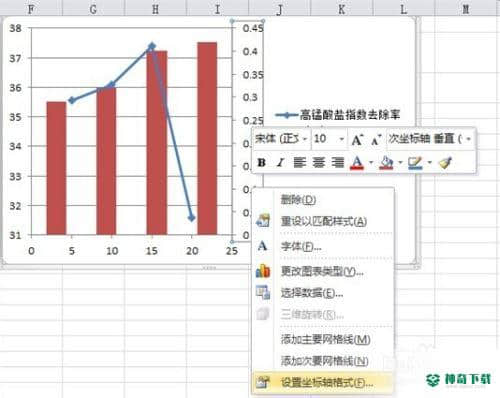Select column H header
The width and height of the screenshot is (500, 398).
[155, 9]
